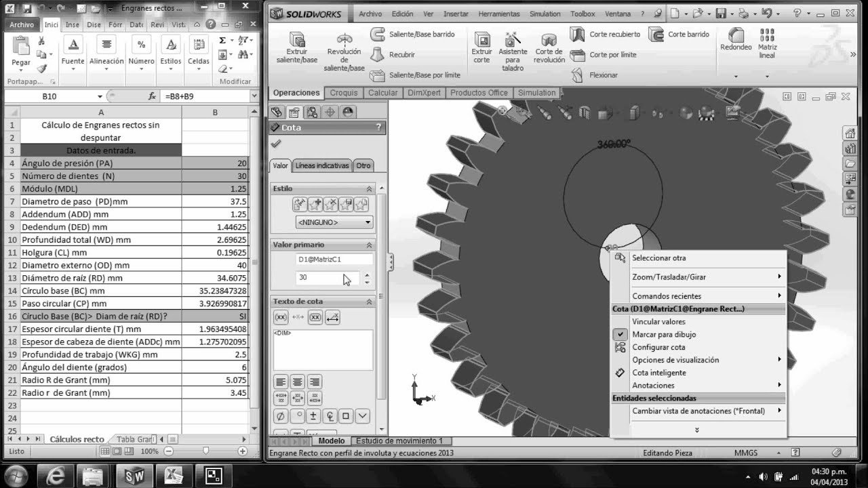Select the Revolución de saliente/base tool
This screenshot has height=488, width=868.
pyautogui.click(x=344, y=52)
